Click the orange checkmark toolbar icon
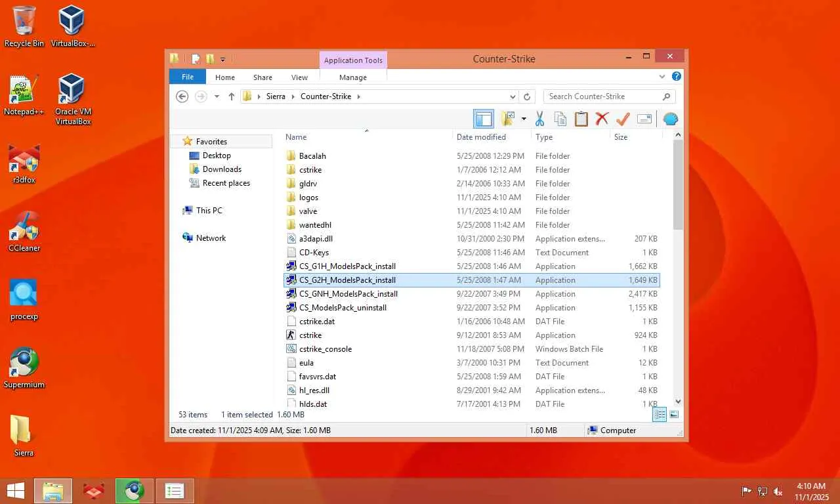 (623, 119)
